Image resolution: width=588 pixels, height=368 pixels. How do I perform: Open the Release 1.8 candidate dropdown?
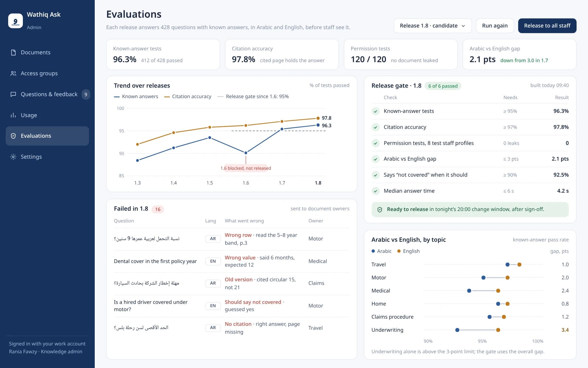coord(433,26)
